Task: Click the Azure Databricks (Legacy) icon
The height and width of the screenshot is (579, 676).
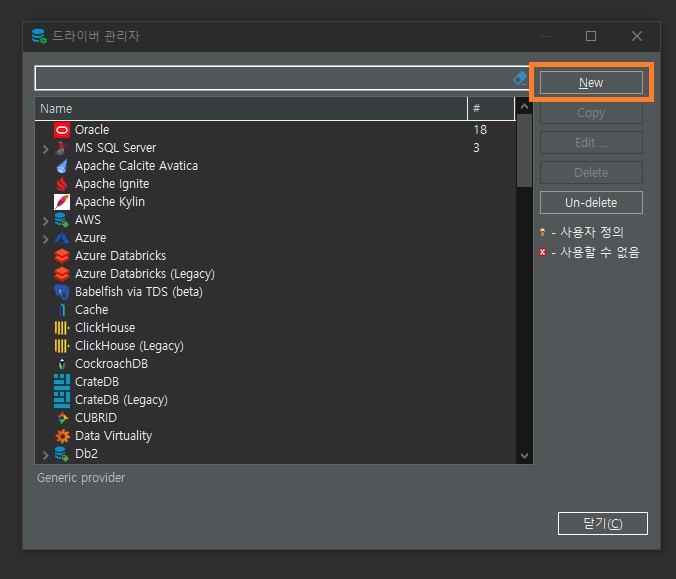Action: tap(62, 274)
